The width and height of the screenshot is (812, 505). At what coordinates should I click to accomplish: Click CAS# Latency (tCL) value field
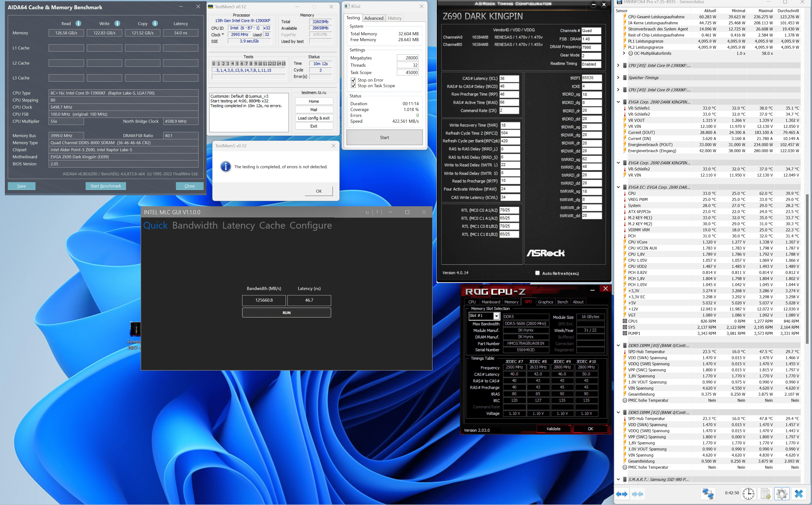coord(509,79)
